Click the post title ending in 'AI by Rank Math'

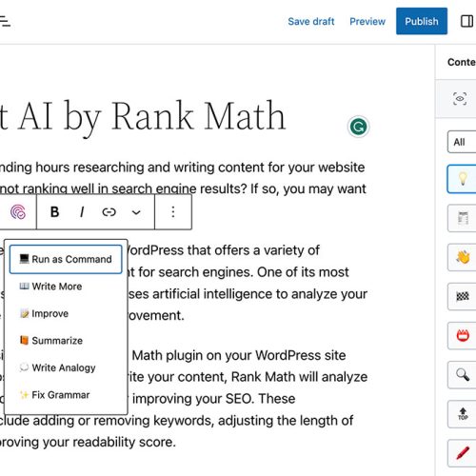click(x=143, y=116)
